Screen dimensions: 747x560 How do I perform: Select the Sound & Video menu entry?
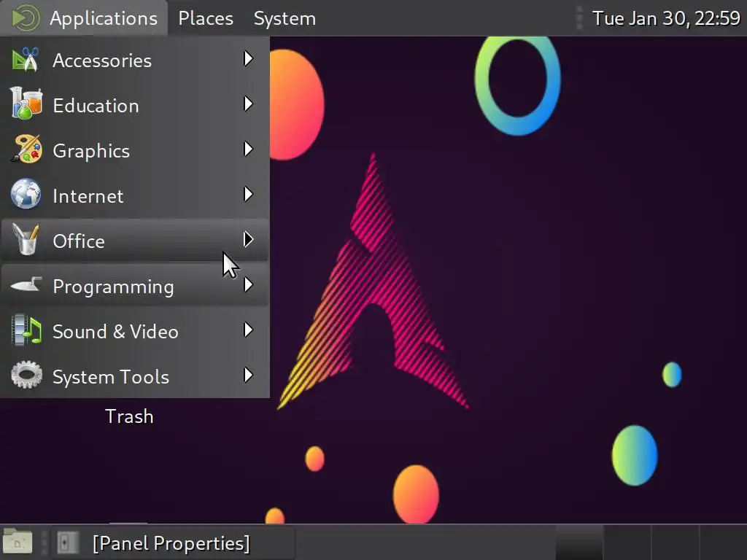135,330
